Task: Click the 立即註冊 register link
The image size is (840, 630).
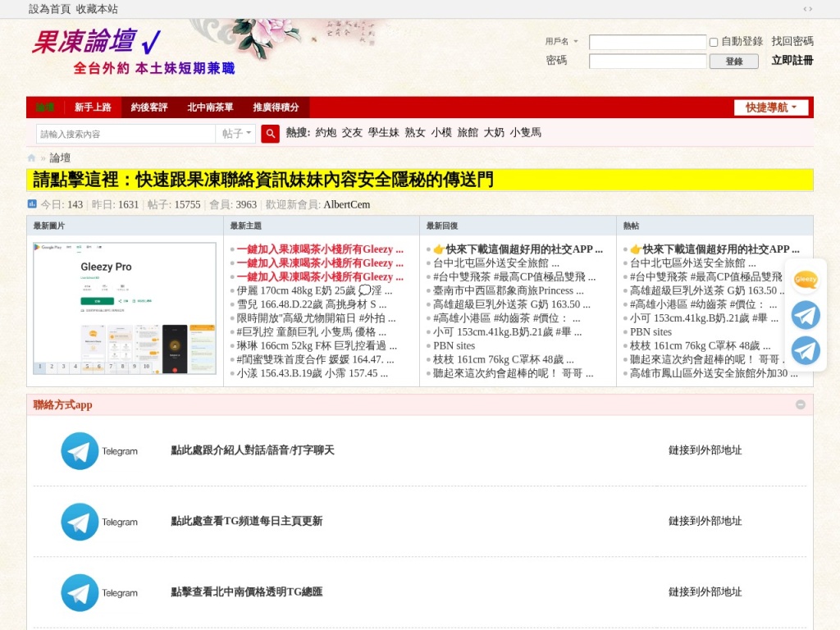Action: tap(792, 61)
